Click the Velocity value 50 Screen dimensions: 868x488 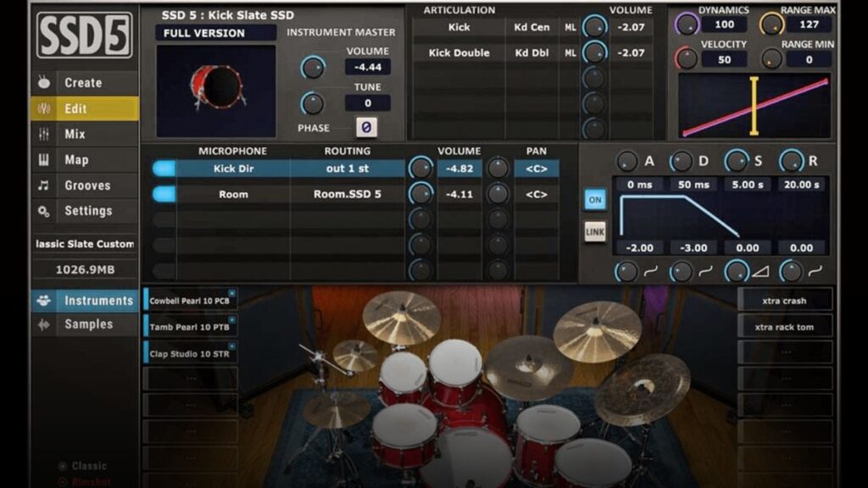tap(724, 60)
